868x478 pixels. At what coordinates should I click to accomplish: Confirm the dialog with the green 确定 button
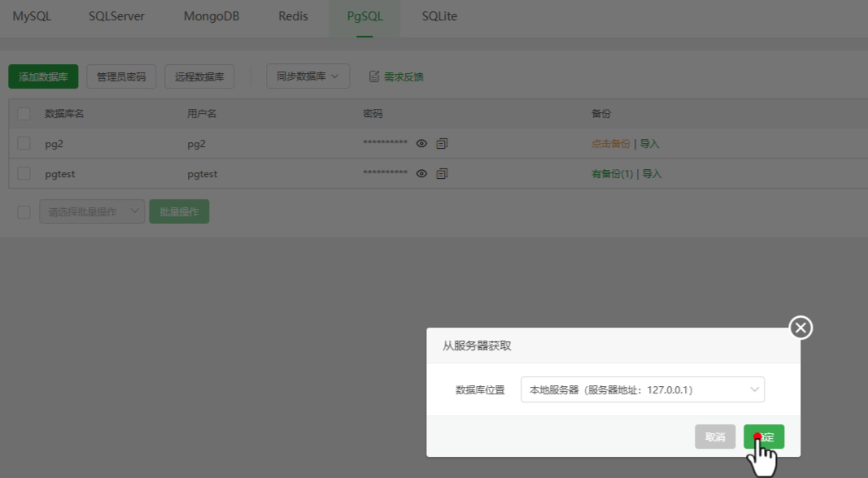coord(764,437)
